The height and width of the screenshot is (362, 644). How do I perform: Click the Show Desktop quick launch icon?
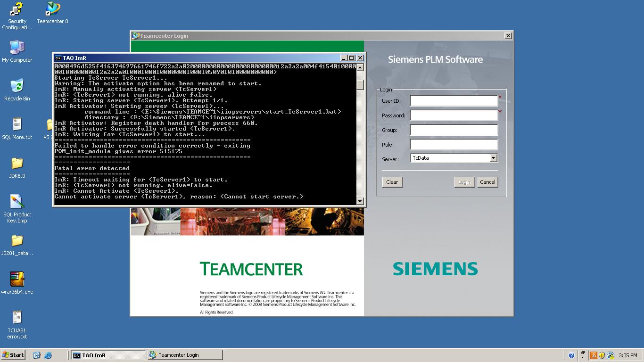click(37, 355)
